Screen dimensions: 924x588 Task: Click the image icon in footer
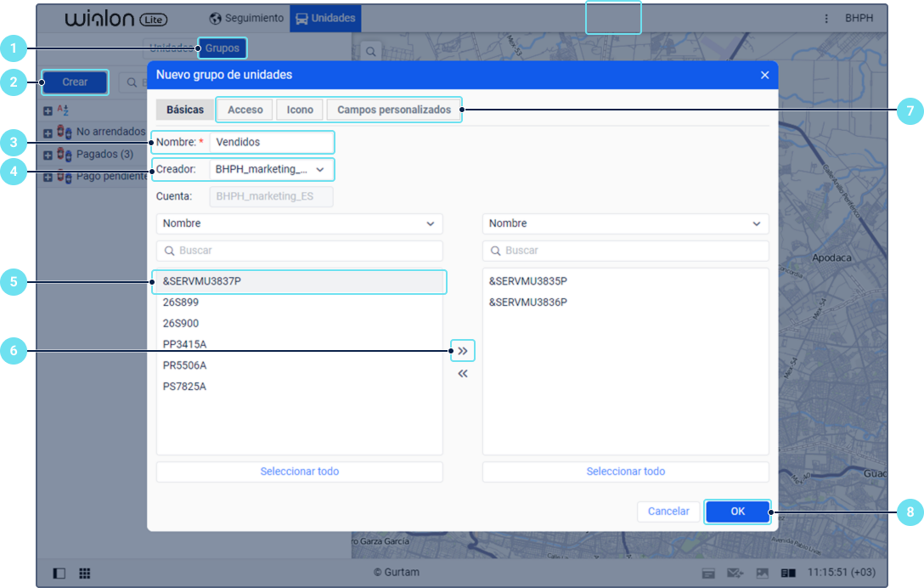click(762, 574)
